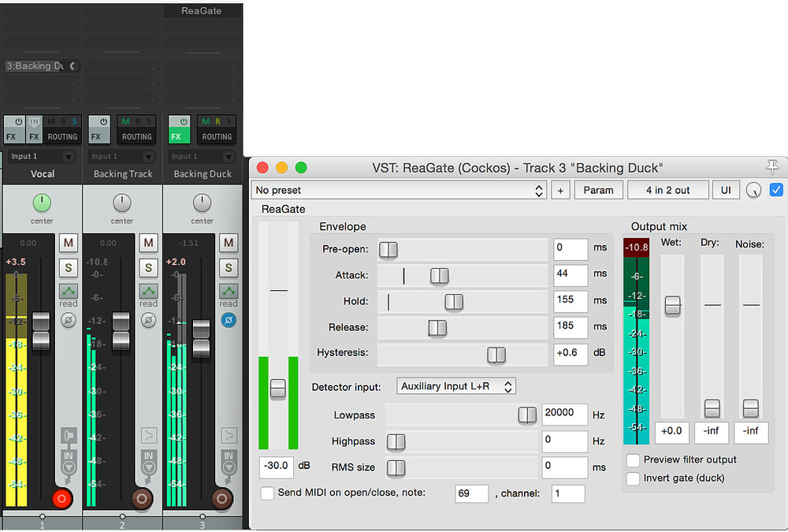Click the Vocal track pan knob
The image size is (788, 532).
tap(42, 203)
